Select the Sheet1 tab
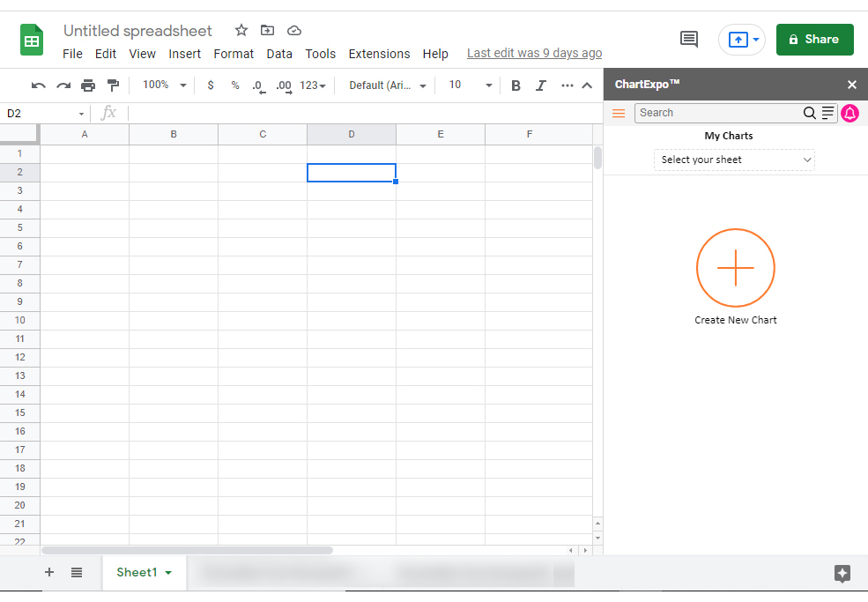This screenshot has height=602, width=868. [144, 572]
